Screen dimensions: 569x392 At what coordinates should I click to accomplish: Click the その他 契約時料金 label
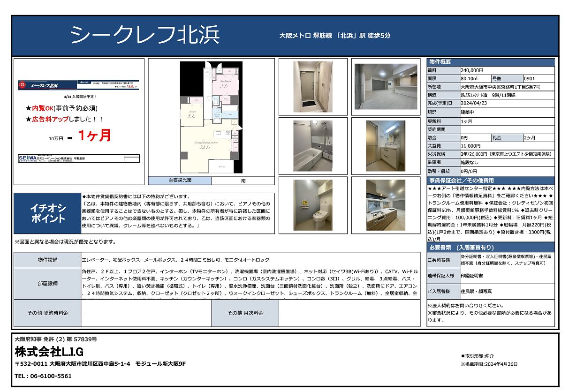click(47, 313)
